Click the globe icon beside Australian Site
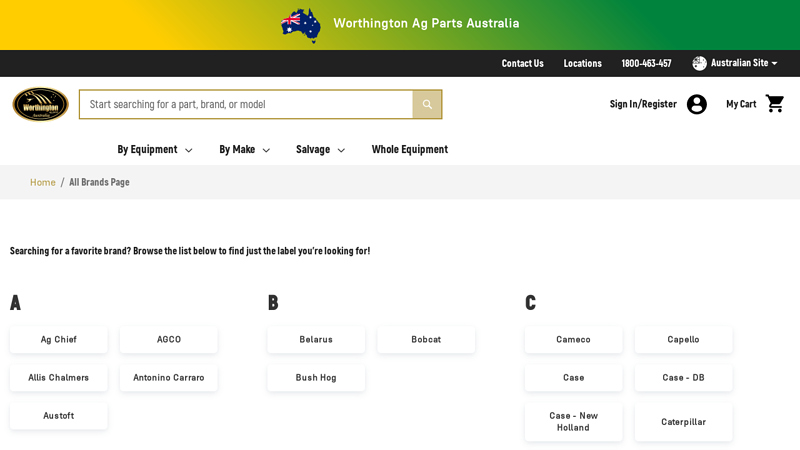Image resolution: width=800 pixels, height=450 pixels. (x=699, y=63)
